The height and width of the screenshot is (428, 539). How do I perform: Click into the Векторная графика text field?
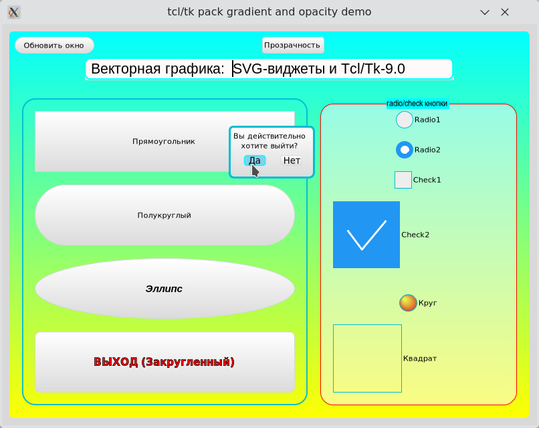coord(269,69)
